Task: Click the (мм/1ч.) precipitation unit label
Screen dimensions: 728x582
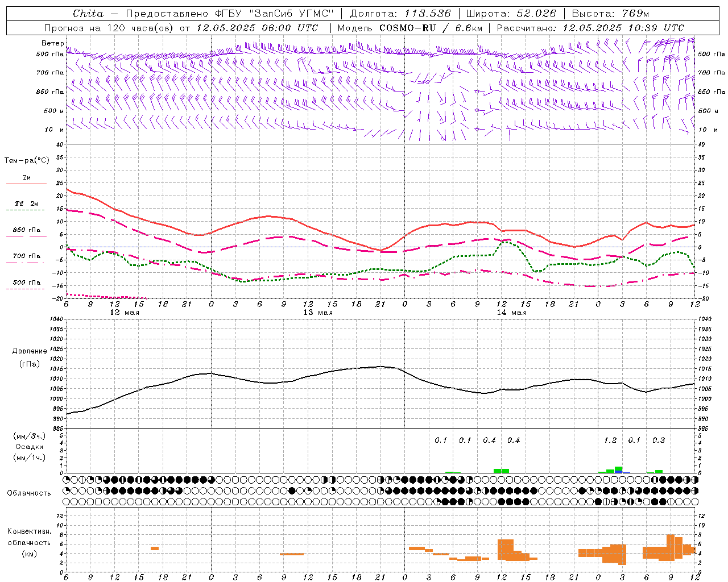Action: [x=30, y=458]
